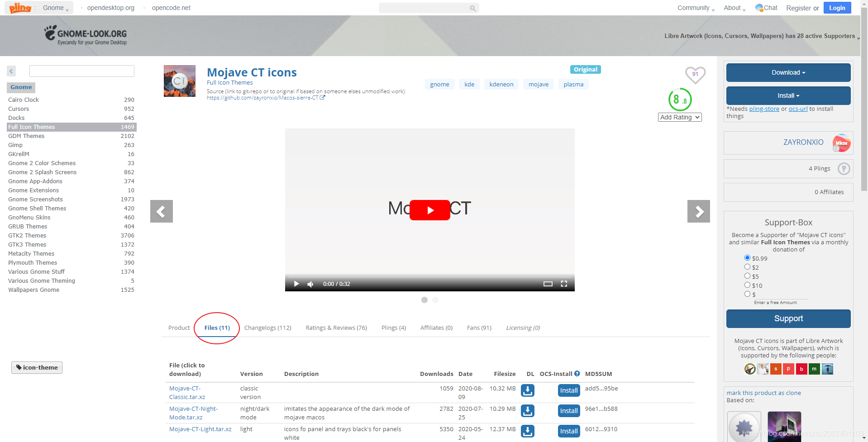Open the Mojave-CT-Light.tar.xz file link
This screenshot has width=868, height=442.
[x=200, y=429]
